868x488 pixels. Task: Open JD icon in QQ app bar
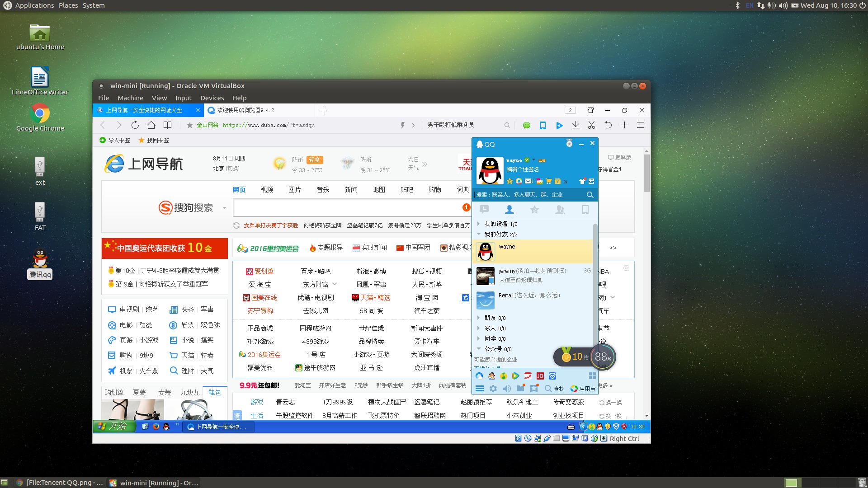(x=540, y=376)
